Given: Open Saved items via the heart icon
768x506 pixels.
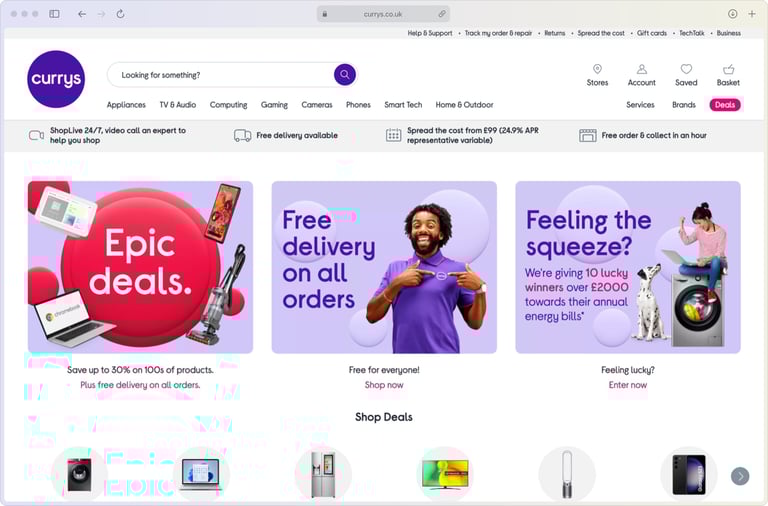Looking at the screenshot, I should (686, 69).
